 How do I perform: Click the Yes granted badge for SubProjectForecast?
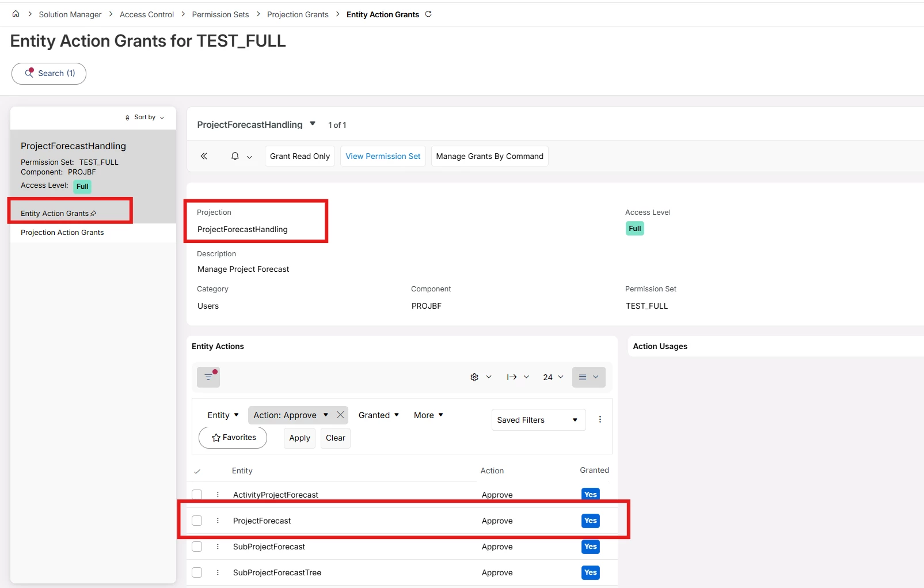[x=590, y=547]
